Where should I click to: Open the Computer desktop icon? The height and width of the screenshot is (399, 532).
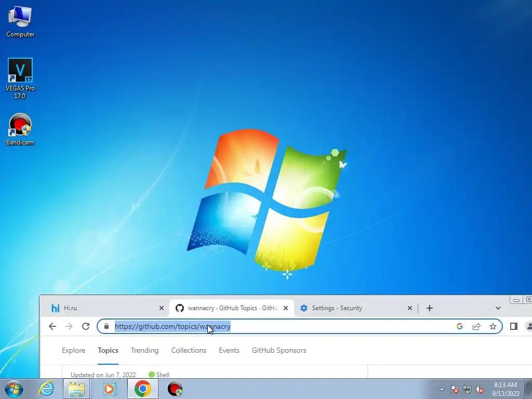(x=20, y=22)
